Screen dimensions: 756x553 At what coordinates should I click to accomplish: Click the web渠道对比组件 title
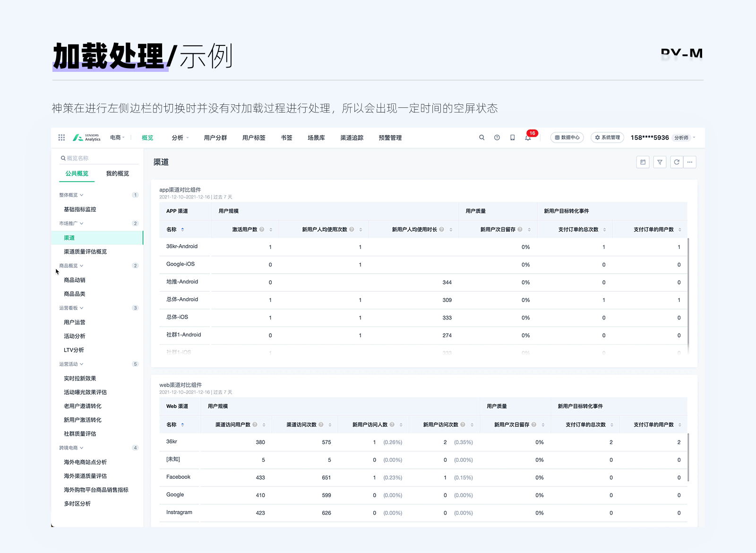180,385
